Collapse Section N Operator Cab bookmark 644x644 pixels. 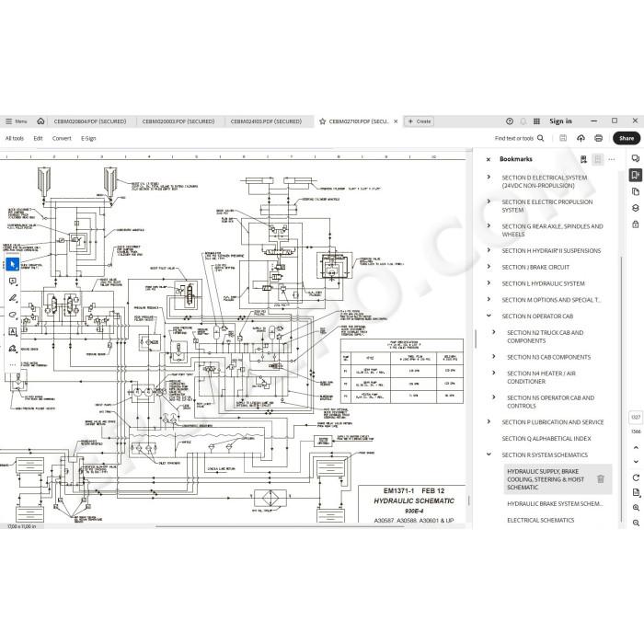pyautogui.click(x=489, y=316)
